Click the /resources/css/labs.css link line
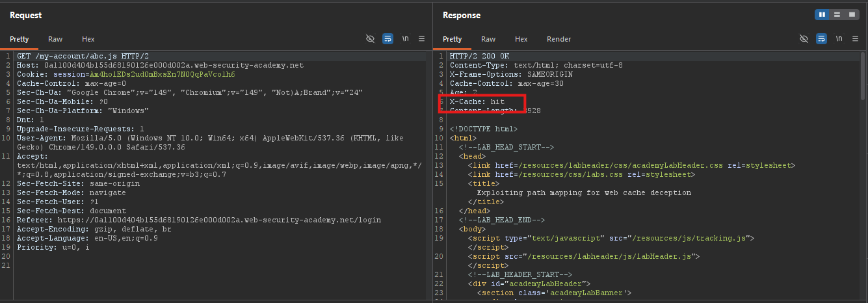This screenshot has height=303, width=868. point(581,175)
